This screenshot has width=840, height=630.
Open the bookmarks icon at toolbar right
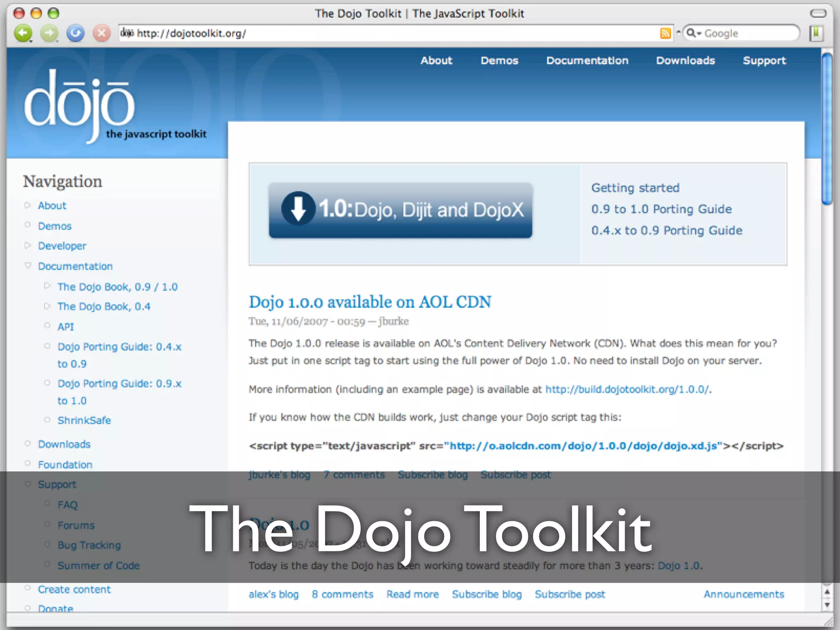pos(816,33)
